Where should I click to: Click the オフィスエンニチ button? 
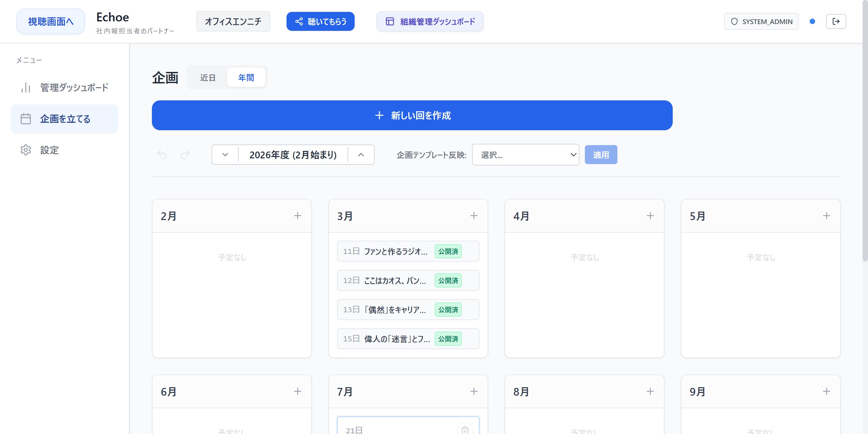tap(233, 21)
